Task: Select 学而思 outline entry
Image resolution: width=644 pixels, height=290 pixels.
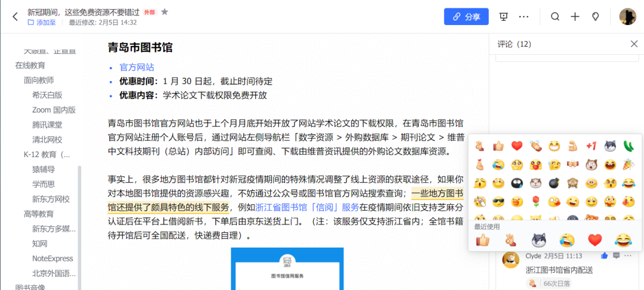Action: tap(44, 184)
